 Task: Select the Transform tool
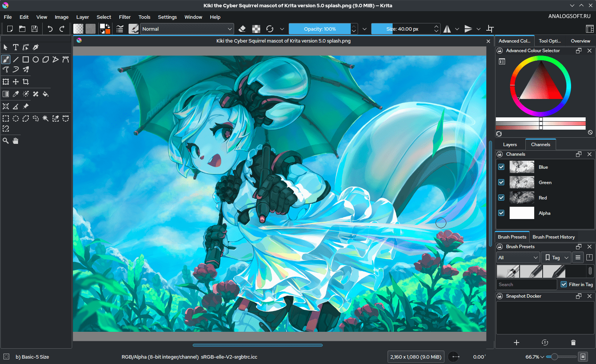point(5,81)
